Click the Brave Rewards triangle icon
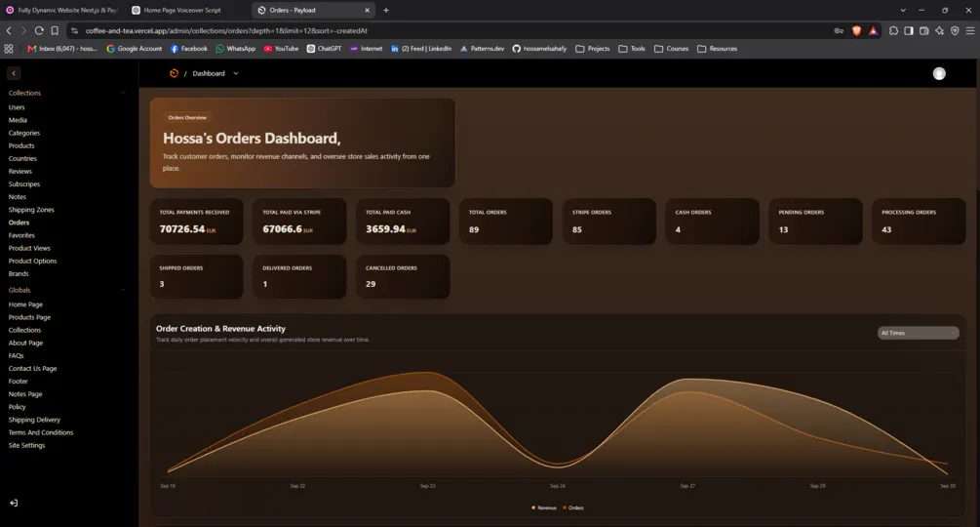The height and width of the screenshot is (527, 980). pyautogui.click(x=873, y=30)
